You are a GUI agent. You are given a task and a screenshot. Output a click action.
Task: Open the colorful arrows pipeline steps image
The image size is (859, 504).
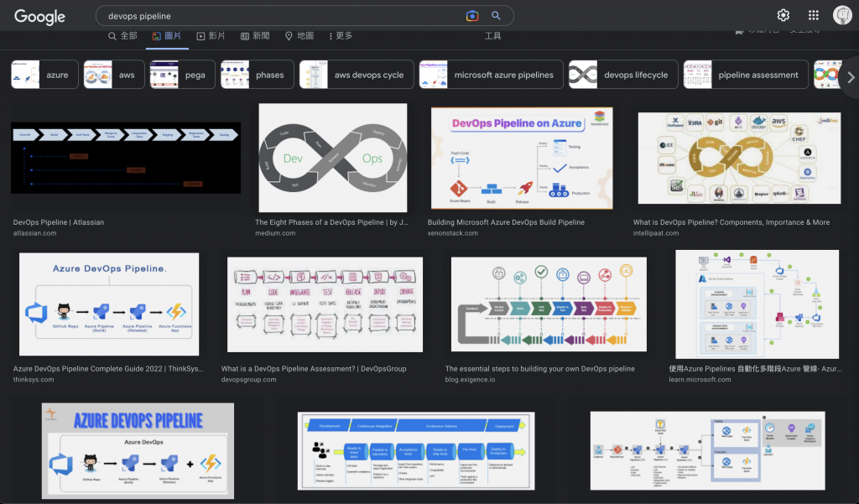click(x=549, y=304)
